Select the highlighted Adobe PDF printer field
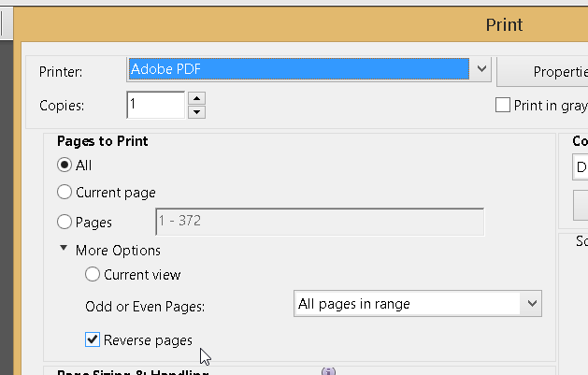Viewport: 588px width, 375px height. 299,69
